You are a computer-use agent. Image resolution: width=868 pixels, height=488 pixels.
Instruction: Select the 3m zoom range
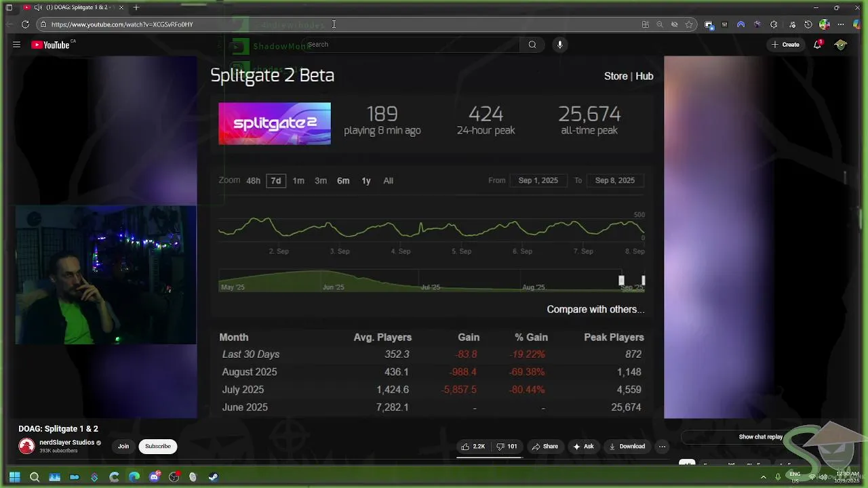(x=321, y=181)
